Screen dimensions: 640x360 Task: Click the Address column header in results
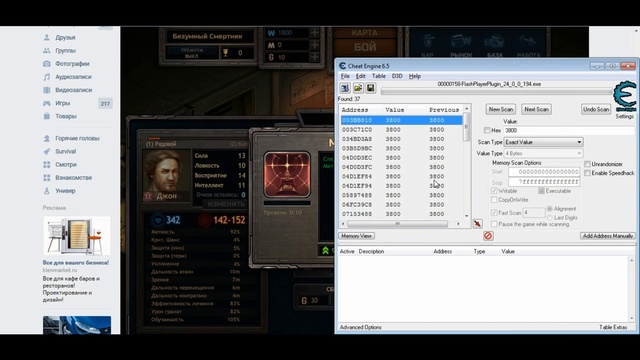click(x=361, y=110)
